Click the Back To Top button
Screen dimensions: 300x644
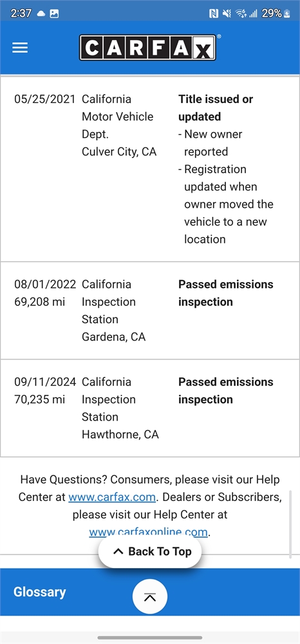tap(150, 552)
